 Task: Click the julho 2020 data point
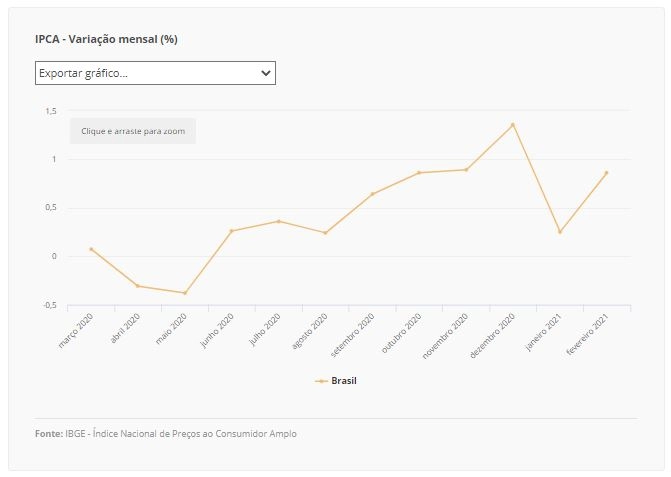click(x=279, y=221)
